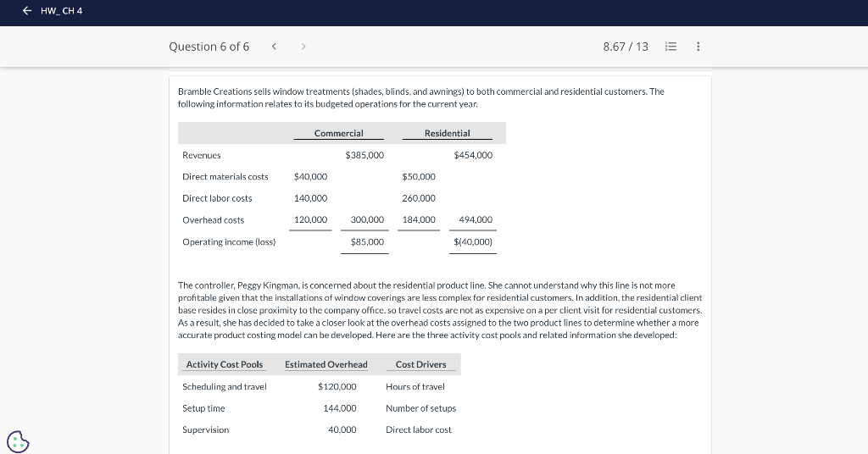Screen dimensions: 868x454
Task: Click Residential revenues $454,000
Action: point(473,155)
